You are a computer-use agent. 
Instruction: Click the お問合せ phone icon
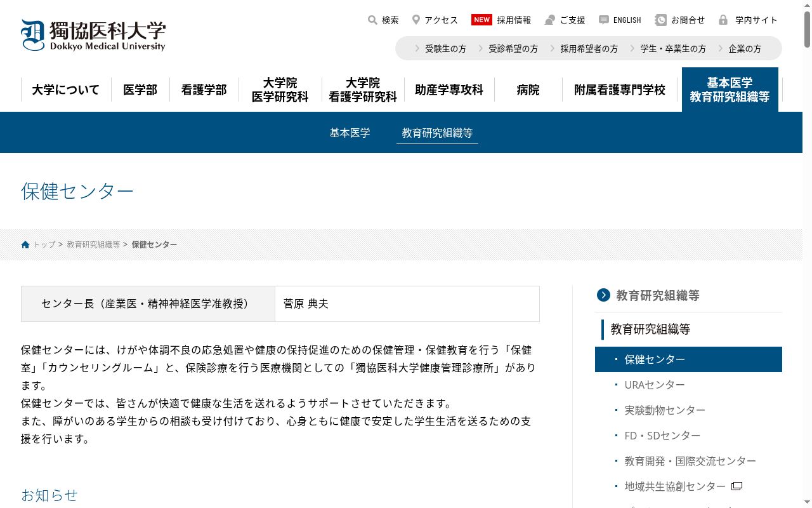click(661, 20)
